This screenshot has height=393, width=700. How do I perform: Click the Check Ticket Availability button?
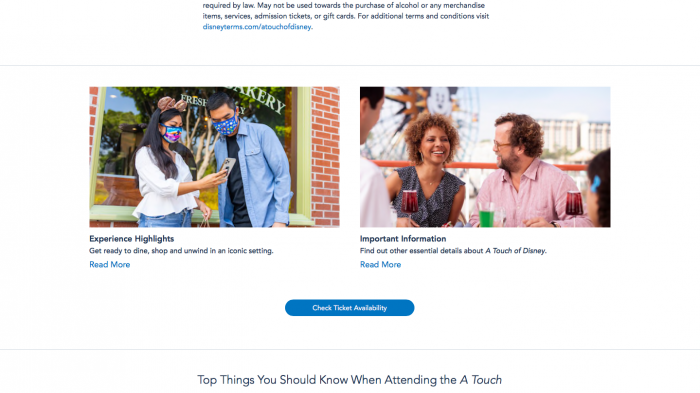click(x=350, y=308)
